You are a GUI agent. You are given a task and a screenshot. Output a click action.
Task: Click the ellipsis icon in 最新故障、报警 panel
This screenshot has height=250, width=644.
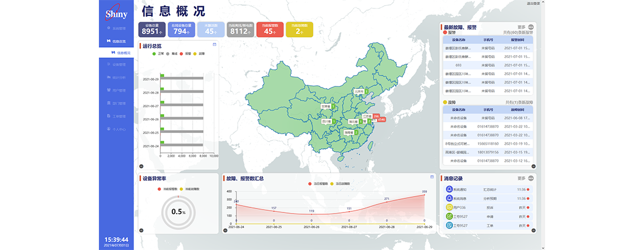click(531, 27)
